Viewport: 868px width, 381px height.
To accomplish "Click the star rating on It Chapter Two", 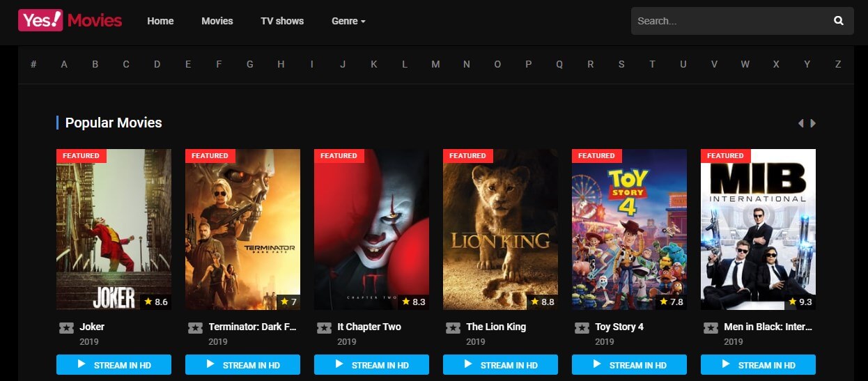I will coord(414,302).
